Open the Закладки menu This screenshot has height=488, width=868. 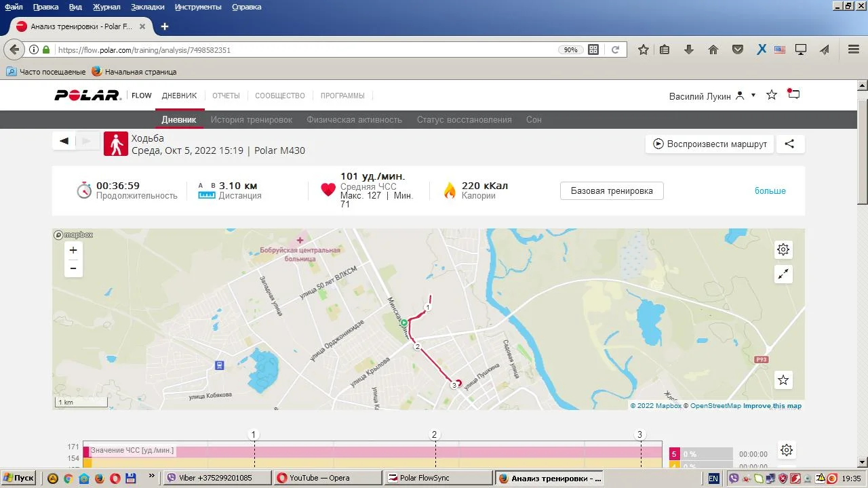tap(148, 7)
